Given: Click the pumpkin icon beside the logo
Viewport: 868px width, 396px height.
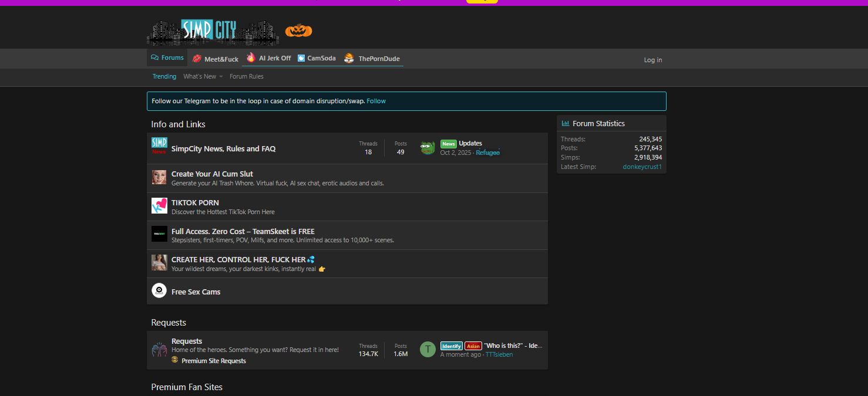Looking at the screenshot, I should pyautogui.click(x=298, y=31).
